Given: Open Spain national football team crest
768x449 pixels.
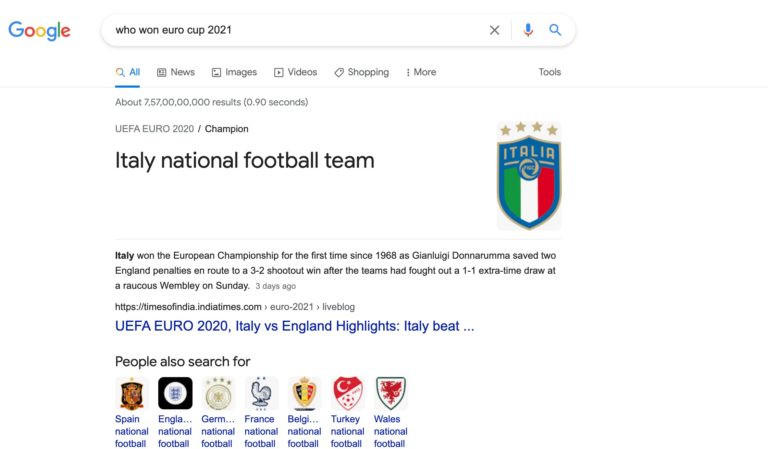Looking at the screenshot, I should point(131,393).
